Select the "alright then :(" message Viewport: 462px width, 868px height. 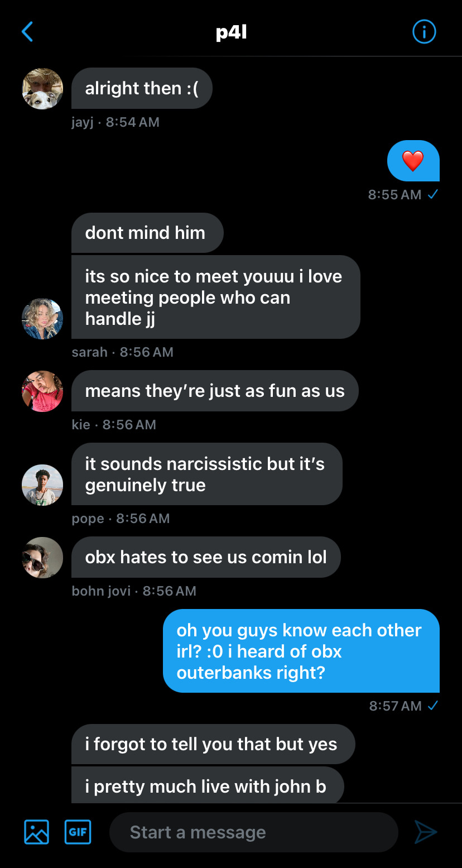click(142, 88)
